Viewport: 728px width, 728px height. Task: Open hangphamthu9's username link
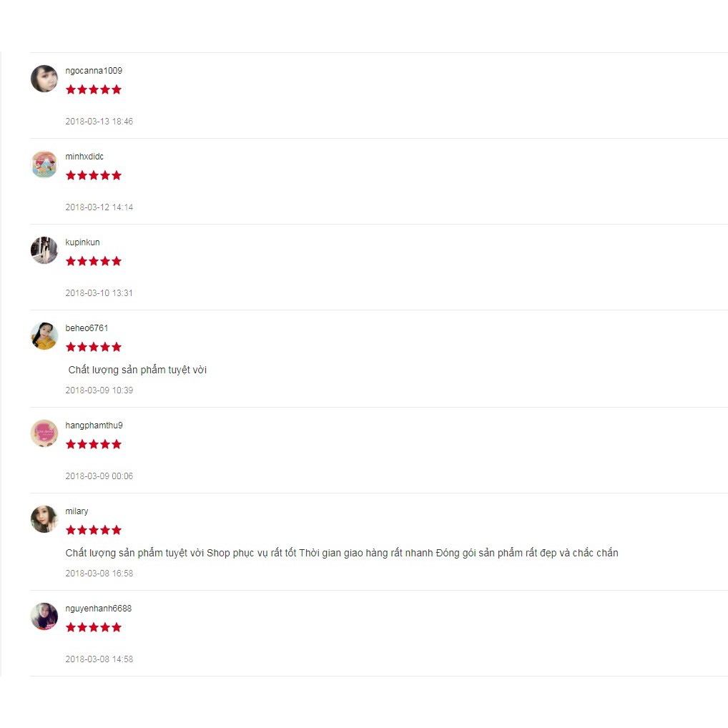pos(94,426)
